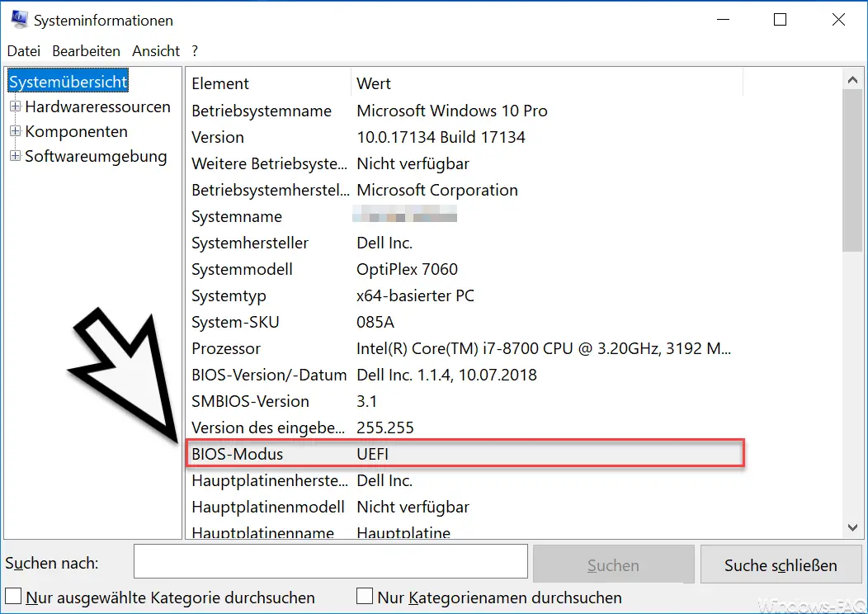868x614 pixels.
Task: Click the vertical scrollbar thumb
Action: click(852, 171)
